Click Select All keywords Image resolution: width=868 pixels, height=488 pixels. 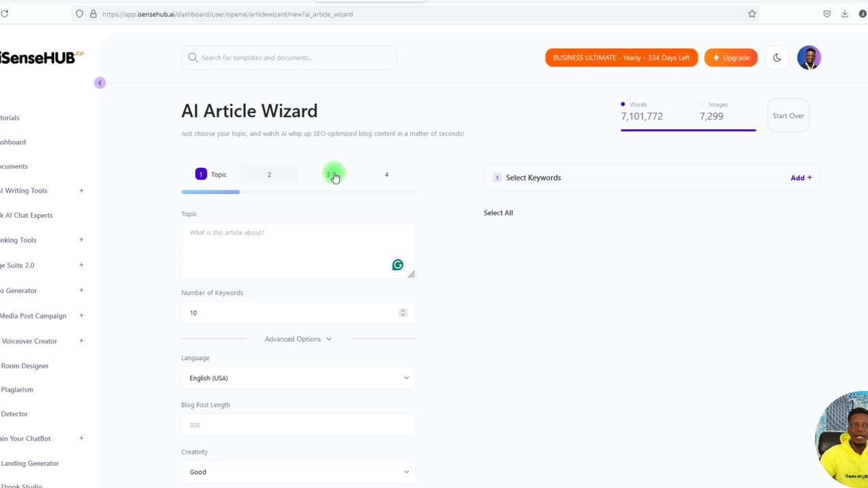click(x=498, y=213)
